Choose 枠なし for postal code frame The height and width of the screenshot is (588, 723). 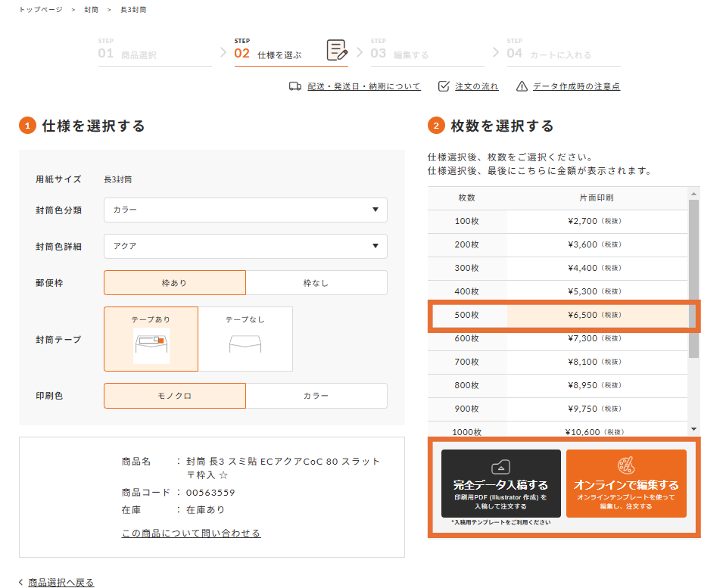click(316, 283)
